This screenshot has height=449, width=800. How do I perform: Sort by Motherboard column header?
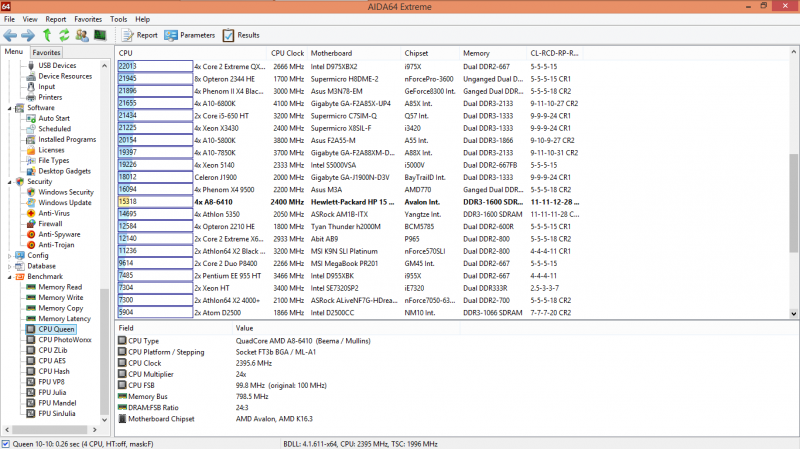(354, 53)
